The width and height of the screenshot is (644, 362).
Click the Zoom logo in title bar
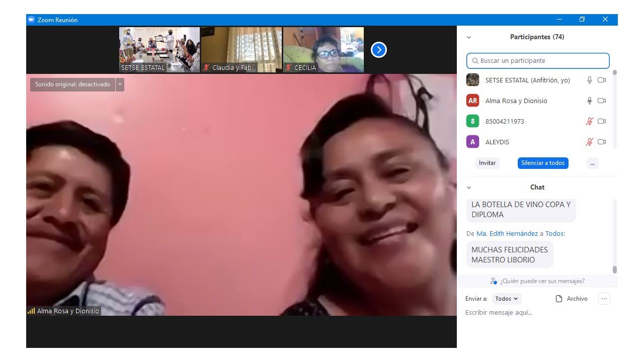coord(31,20)
